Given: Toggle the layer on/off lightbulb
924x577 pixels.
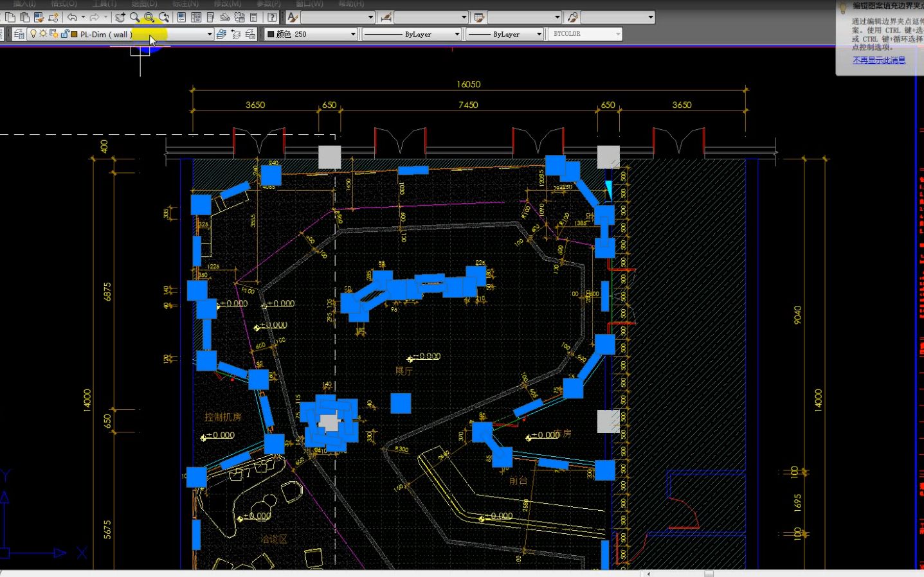Looking at the screenshot, I should coord(33,34).
